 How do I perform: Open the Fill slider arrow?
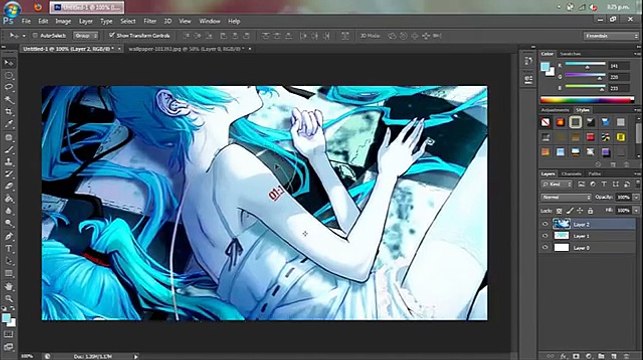coord(636,210)
